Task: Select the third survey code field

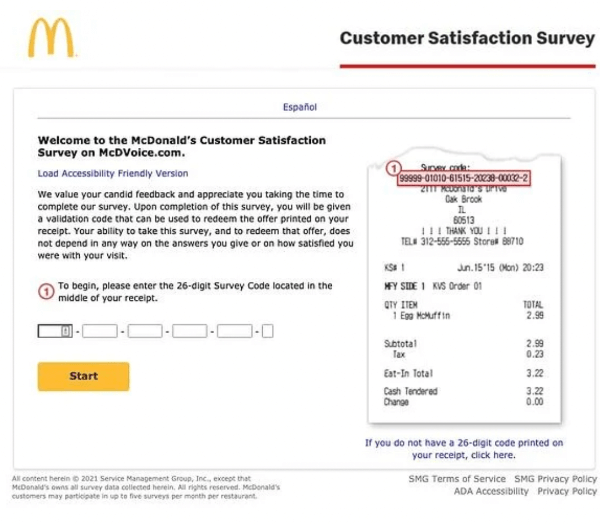Action: point(145,331)
